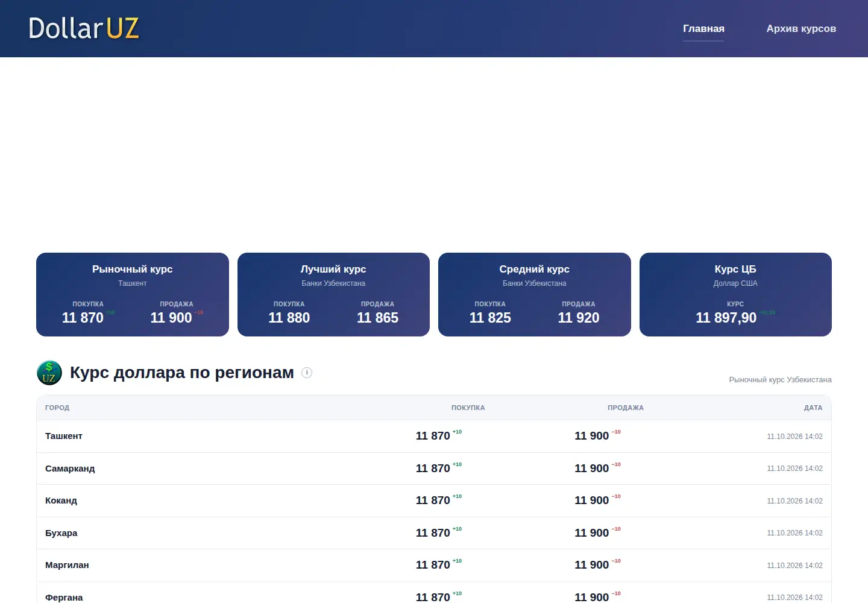The height and width of the screenshot is (603, 868).
Task: Click the date in the Ташкент row
Action: pyautogui.click(x=794, y=437)
